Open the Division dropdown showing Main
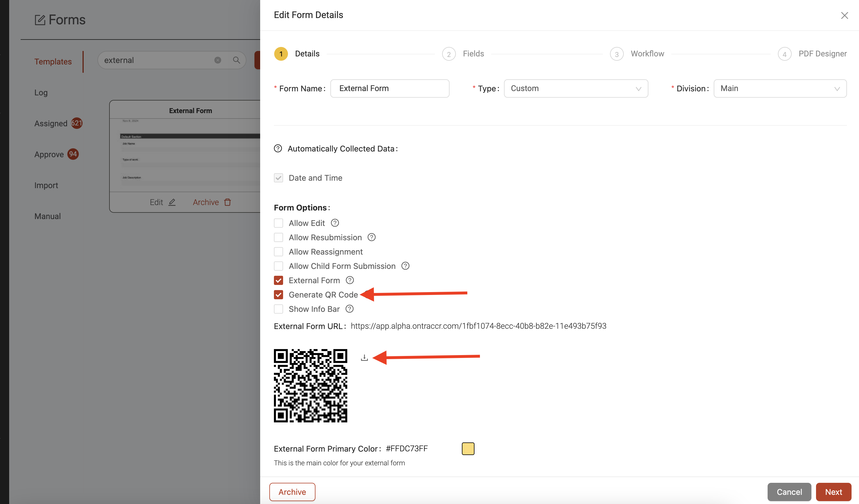This screenshot has width=859, height=504. coord(780,88)
